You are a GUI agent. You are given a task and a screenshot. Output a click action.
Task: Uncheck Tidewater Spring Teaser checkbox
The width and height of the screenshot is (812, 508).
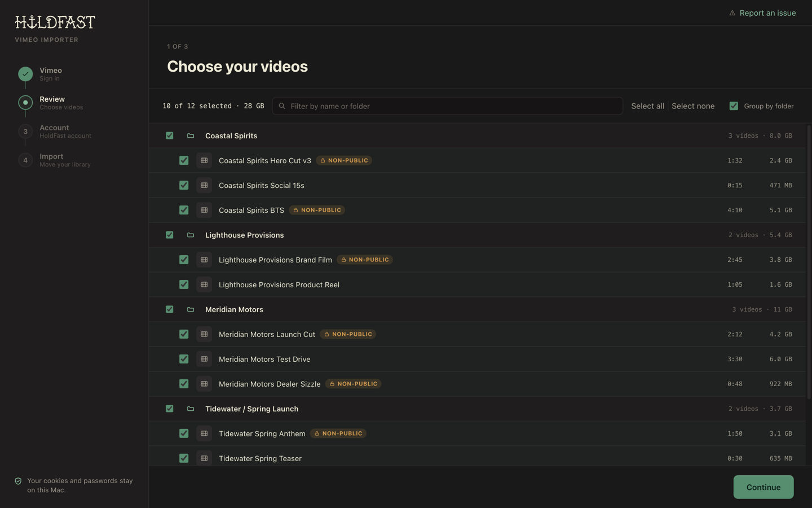coord(184,459)
